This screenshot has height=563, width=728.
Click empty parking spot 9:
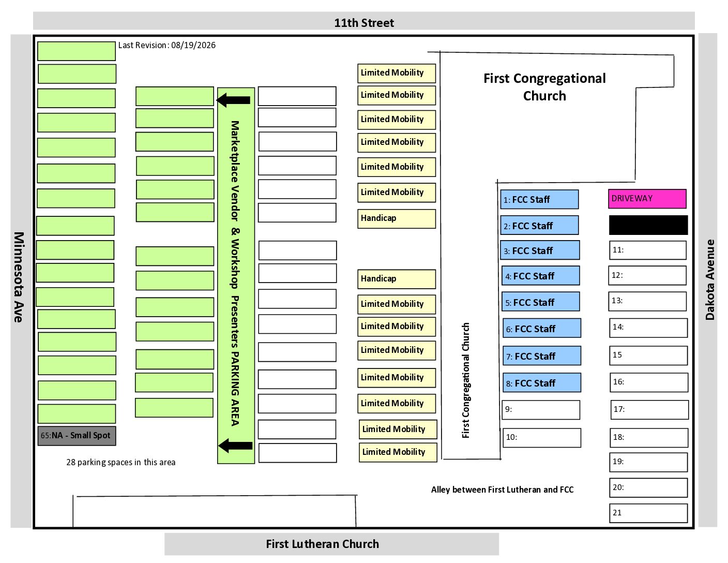coord(541,410)
